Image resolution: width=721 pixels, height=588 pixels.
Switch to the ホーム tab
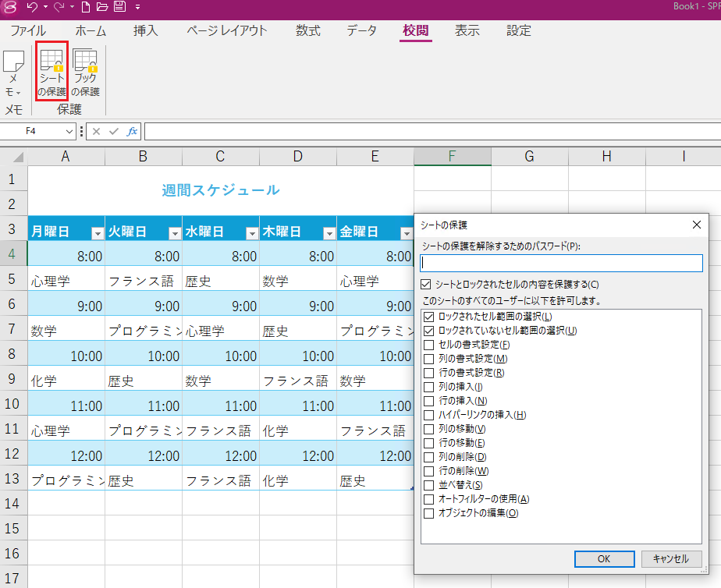point(91,30)
